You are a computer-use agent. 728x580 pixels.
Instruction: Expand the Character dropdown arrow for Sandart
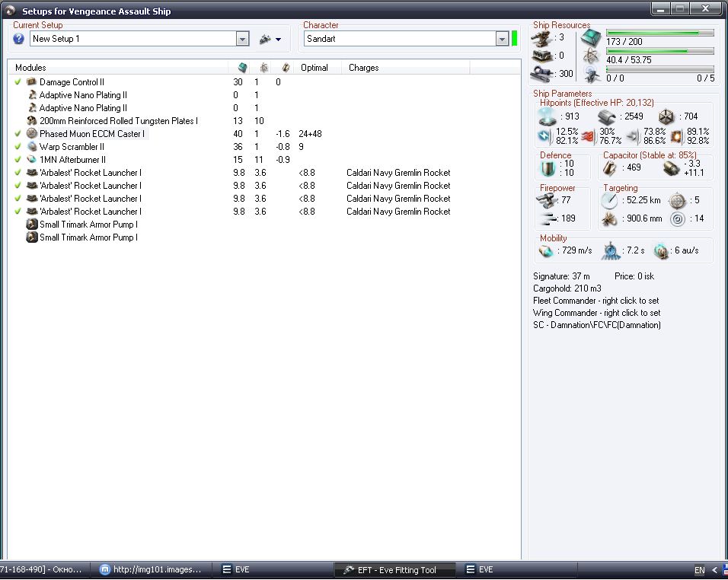coord(502,39)
